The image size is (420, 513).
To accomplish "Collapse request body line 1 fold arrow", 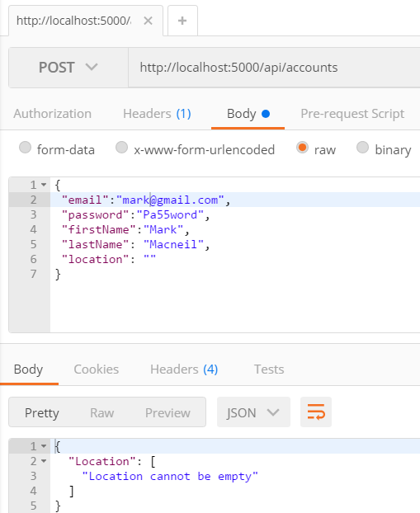I will [x=44, y=185].
